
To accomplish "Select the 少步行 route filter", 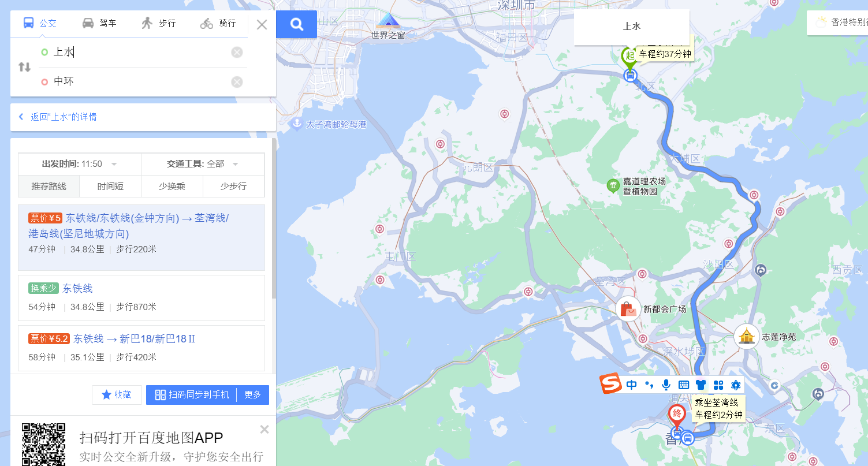I will pyautogui.click(x=233, y=186).
